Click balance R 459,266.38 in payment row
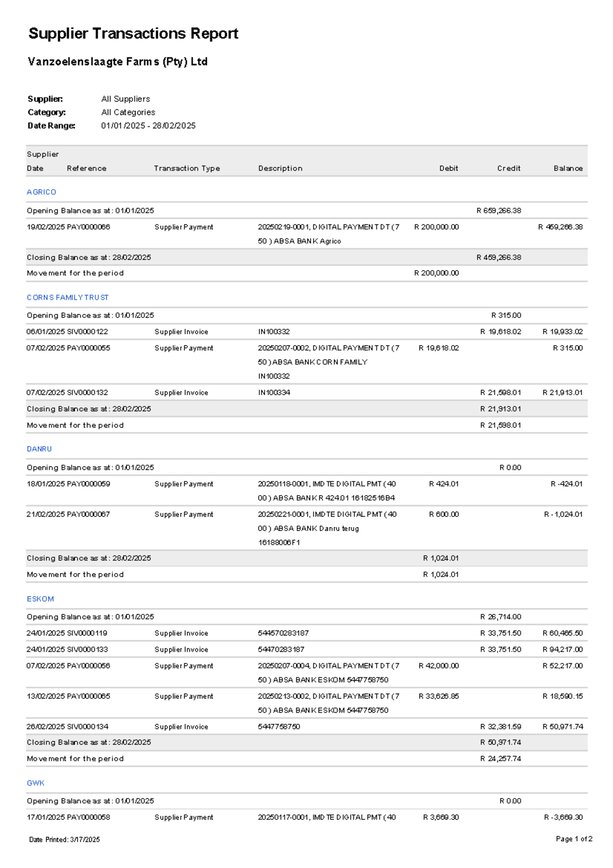This screenshot has width=613, height=868. point(560,227)
